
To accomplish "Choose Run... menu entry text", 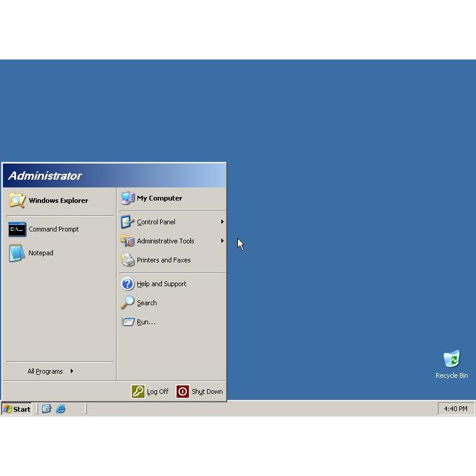I will pyautogui.click(x=146, y=322).
